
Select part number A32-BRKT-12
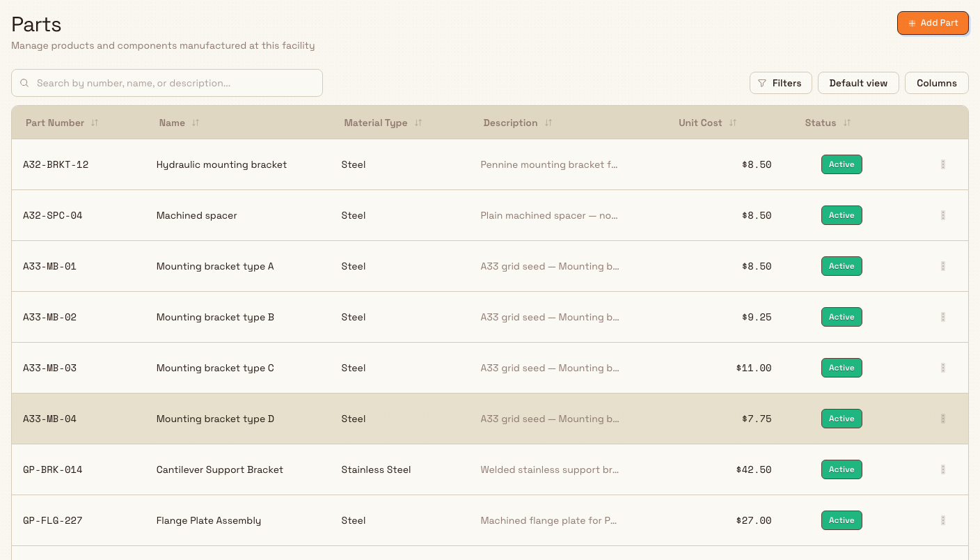pos(56,164)
